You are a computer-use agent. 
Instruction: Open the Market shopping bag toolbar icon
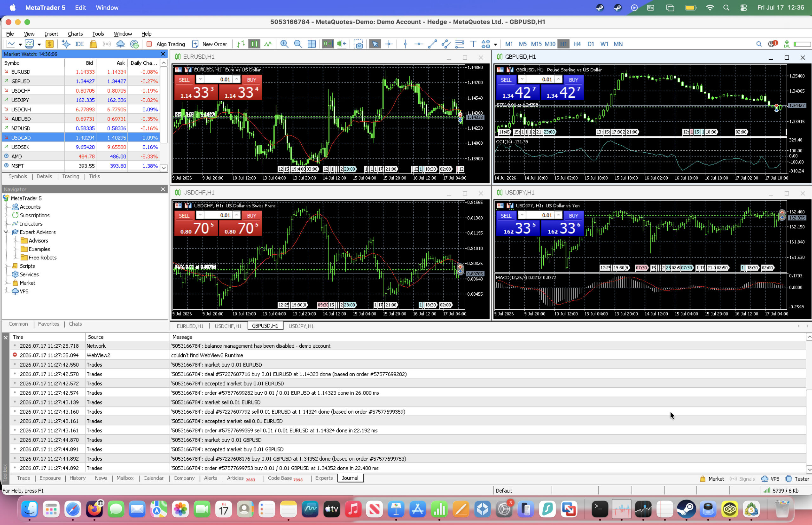click(x=93, y=44)
